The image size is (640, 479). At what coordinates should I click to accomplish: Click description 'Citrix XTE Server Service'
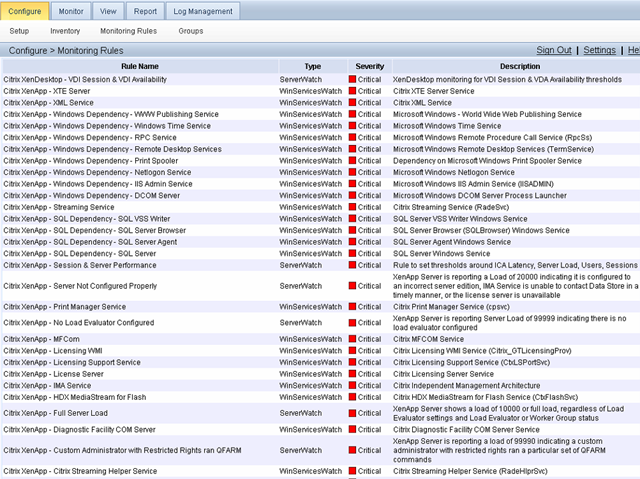click(x=433, y=91)
